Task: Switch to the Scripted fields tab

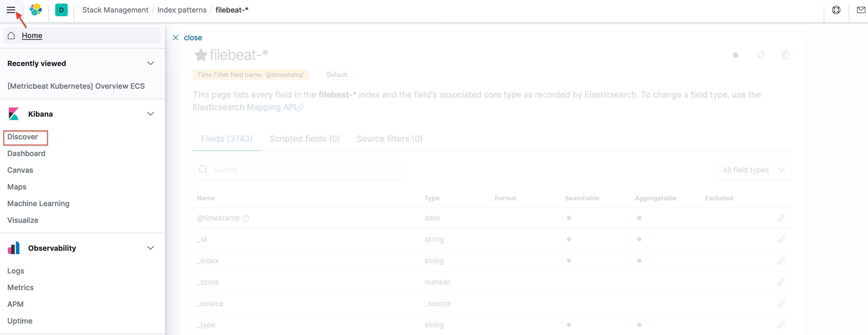Action: click(304, 138)
